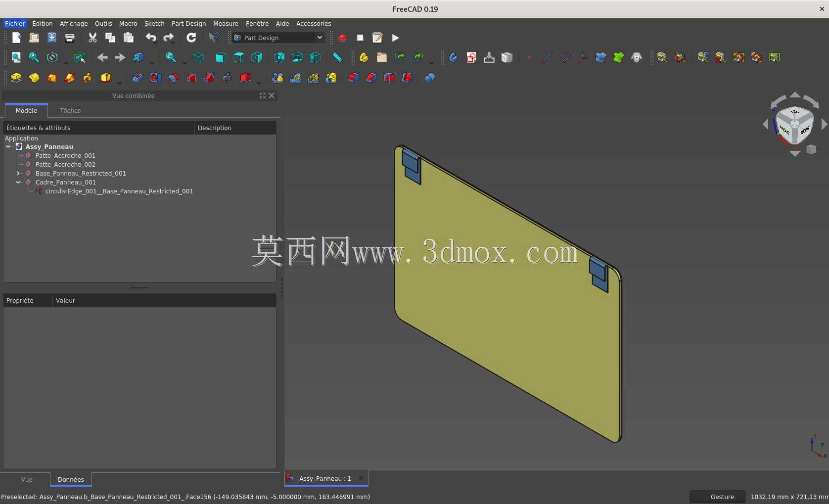Select the Mirrored pattern tool
Viewport: 829px width, 504px height.
point(277,78)
